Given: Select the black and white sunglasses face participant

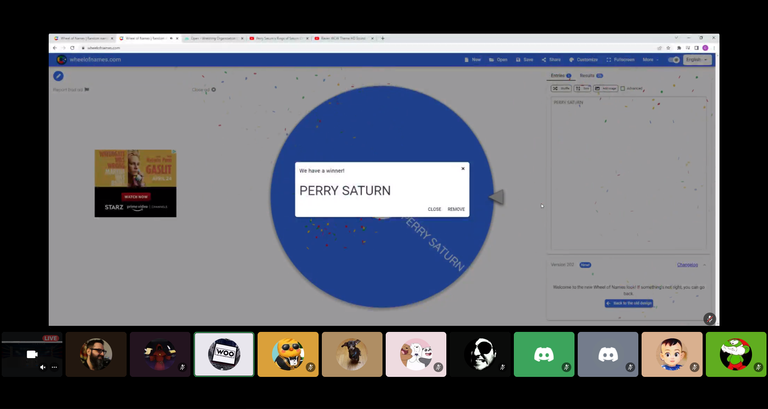Looking at the screenshot, I should [x=480, y=354].
